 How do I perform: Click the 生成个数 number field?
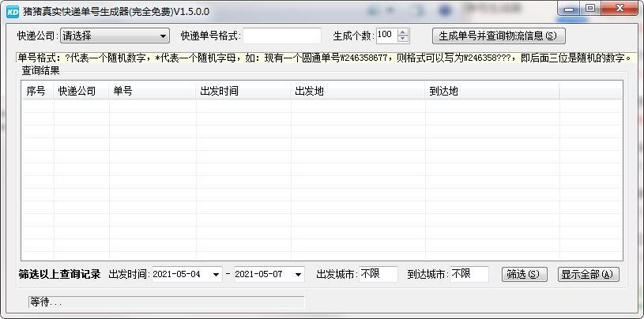386,36
